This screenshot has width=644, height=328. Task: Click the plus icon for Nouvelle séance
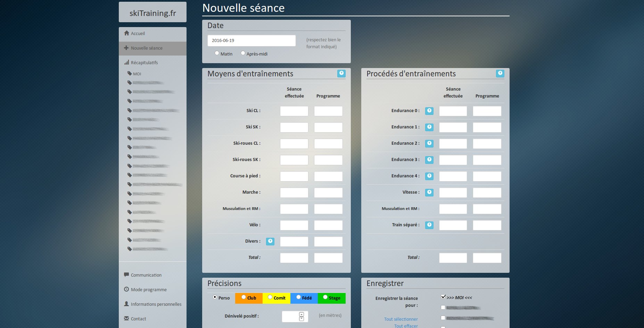pyautogui.click(x=126, y=48)
